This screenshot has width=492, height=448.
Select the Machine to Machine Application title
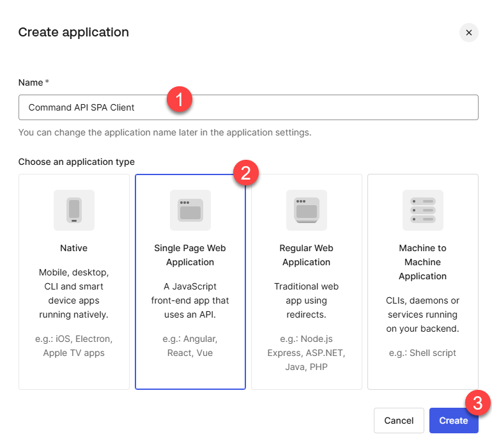click(422, 262)
